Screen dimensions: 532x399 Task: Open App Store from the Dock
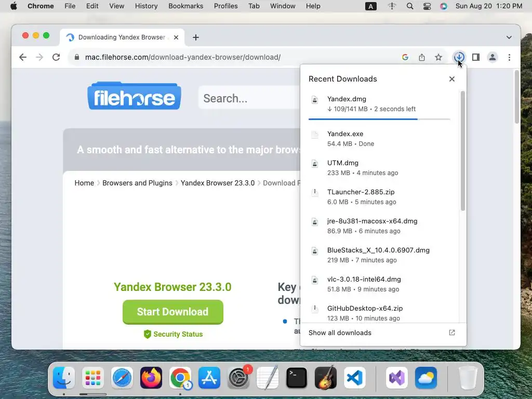[x=209, y=378]
